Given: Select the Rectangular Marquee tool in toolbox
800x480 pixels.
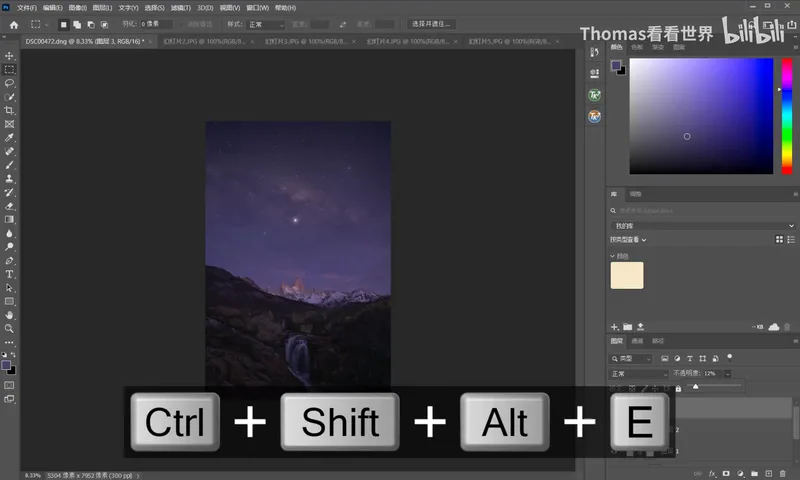Looking at the screenshot, I should (9, 69).
